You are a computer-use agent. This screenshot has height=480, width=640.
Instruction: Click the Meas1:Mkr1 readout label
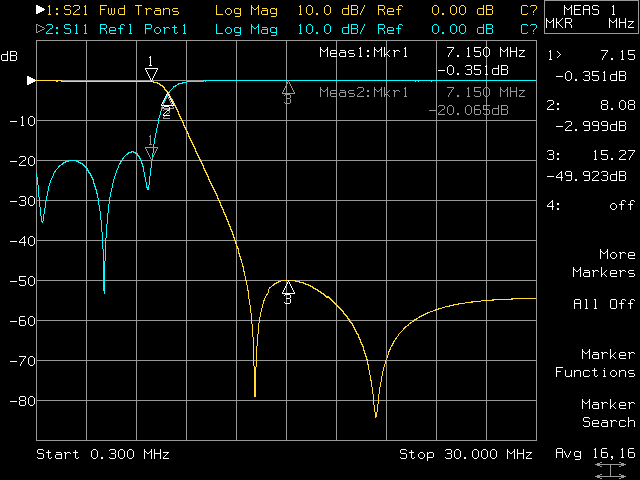click(x=364, y=52)
